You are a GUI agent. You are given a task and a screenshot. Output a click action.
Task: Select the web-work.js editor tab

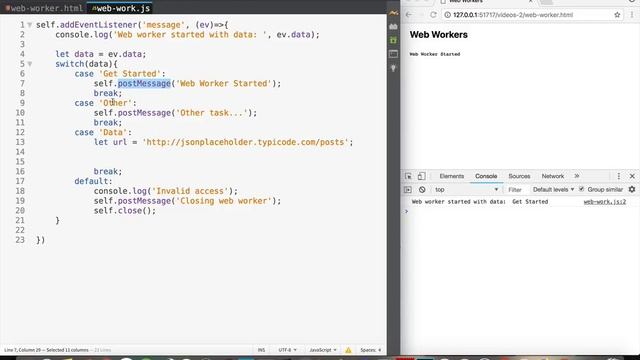pos(120,8)
